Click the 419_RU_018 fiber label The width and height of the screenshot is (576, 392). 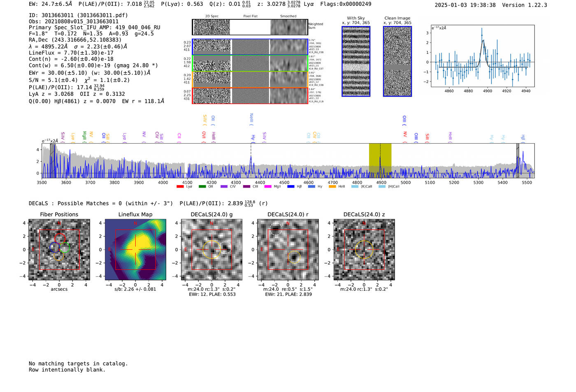pos(316,101)
